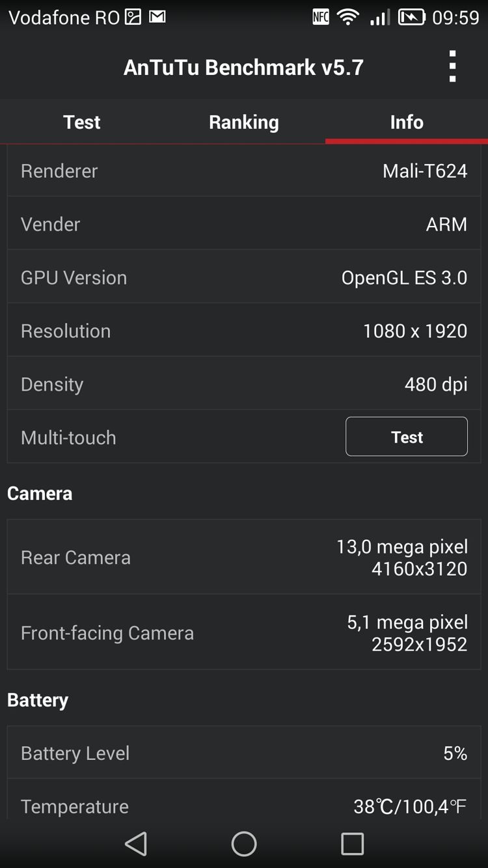Select the Info tab
The image size is (488, 868).
pos(407,122)
